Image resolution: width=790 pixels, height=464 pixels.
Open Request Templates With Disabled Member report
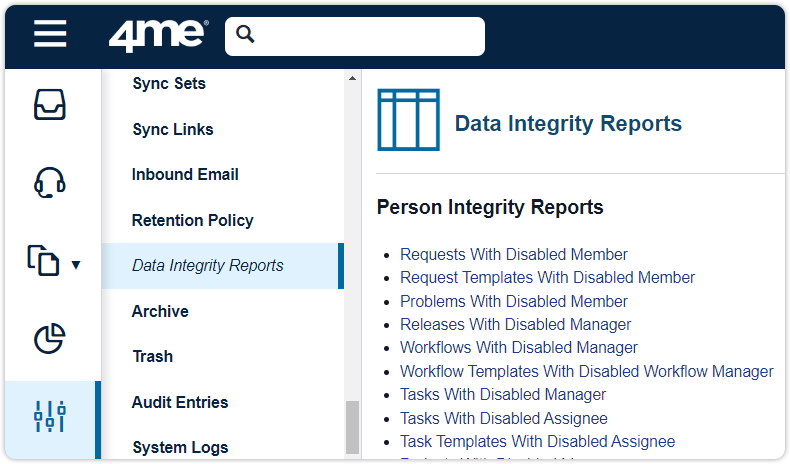(x=548, y=278)
